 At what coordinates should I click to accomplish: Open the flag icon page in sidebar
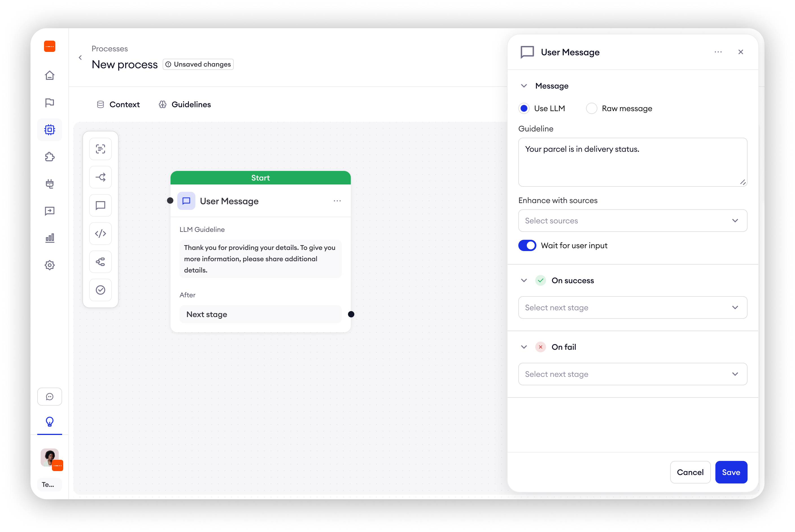pyautogui.click(x=50, y=102)
